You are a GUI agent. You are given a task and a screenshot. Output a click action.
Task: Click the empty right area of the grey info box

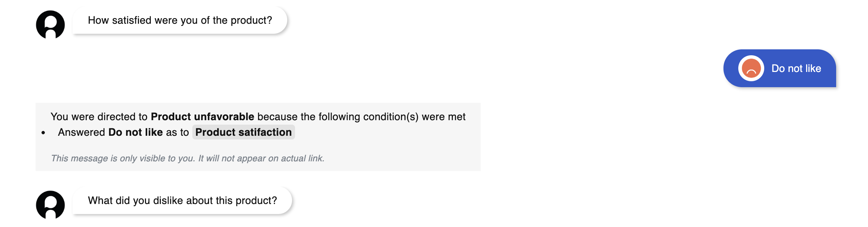pos(408,148)
